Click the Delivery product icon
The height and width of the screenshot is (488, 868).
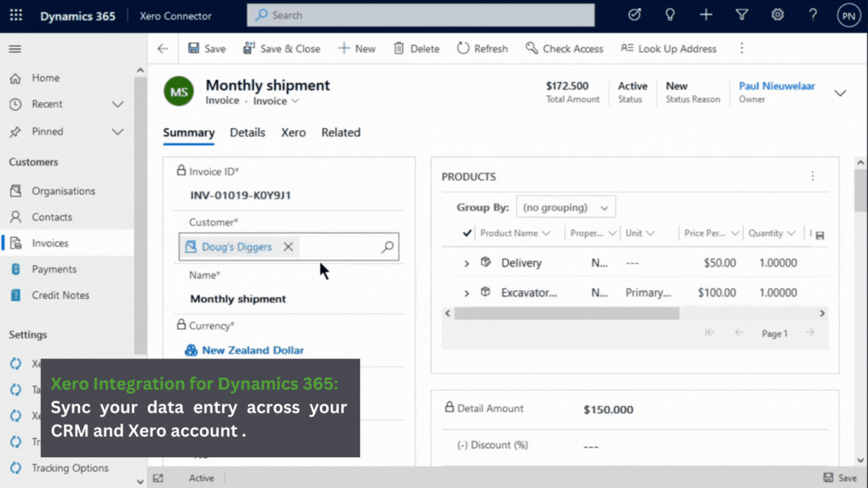coord(485,262)
